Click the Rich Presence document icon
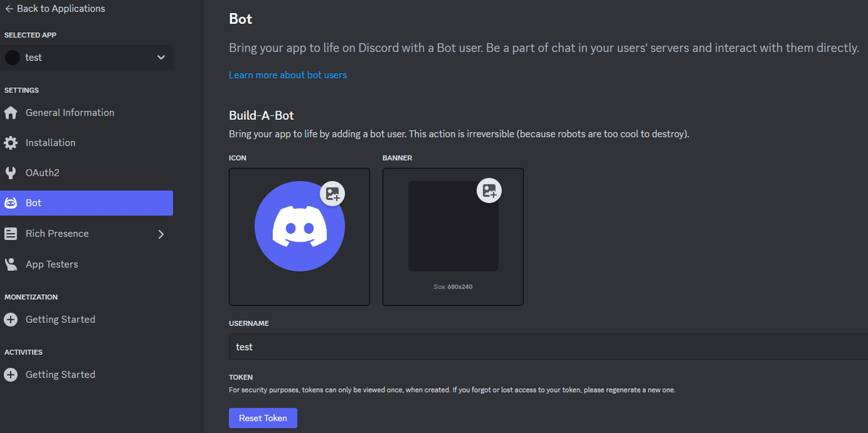Image resolution: width=868 pixels, height=433 pixels. click(x=11, y=234)
